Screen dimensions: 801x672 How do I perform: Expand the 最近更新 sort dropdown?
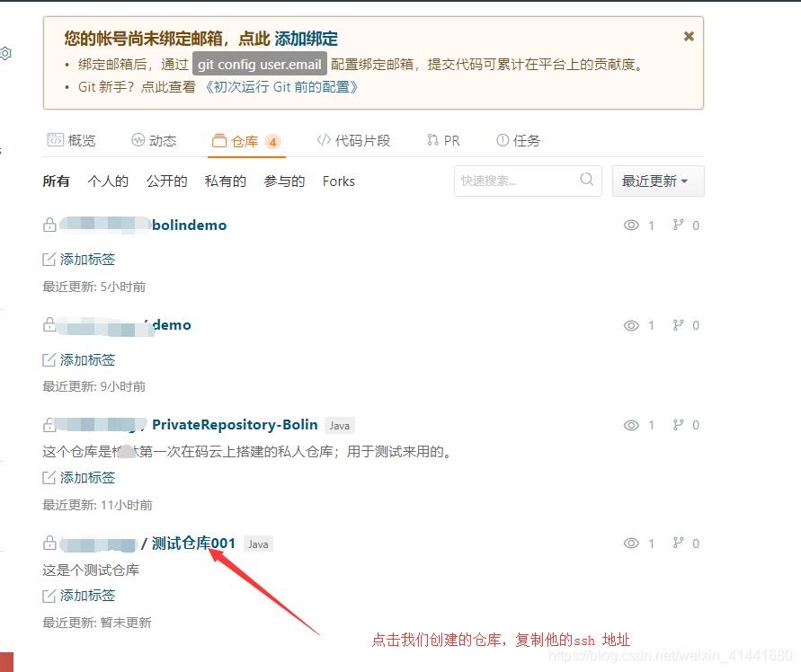click(658, 181)
